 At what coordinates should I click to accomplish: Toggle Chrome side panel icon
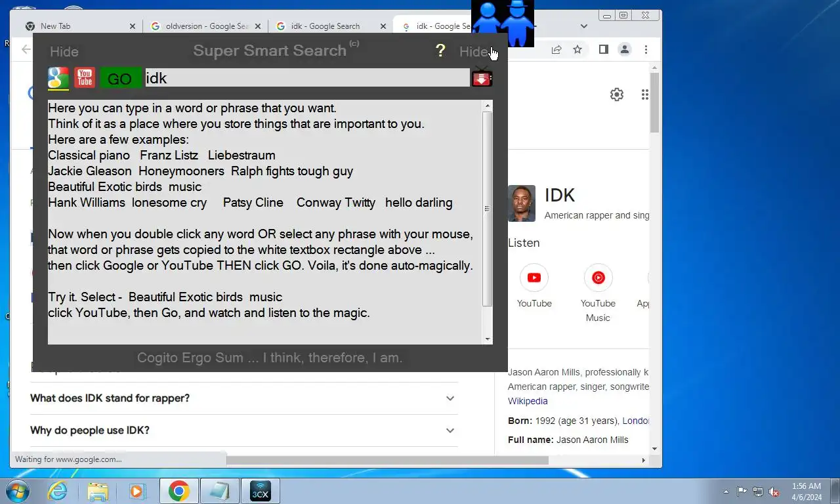604,49
